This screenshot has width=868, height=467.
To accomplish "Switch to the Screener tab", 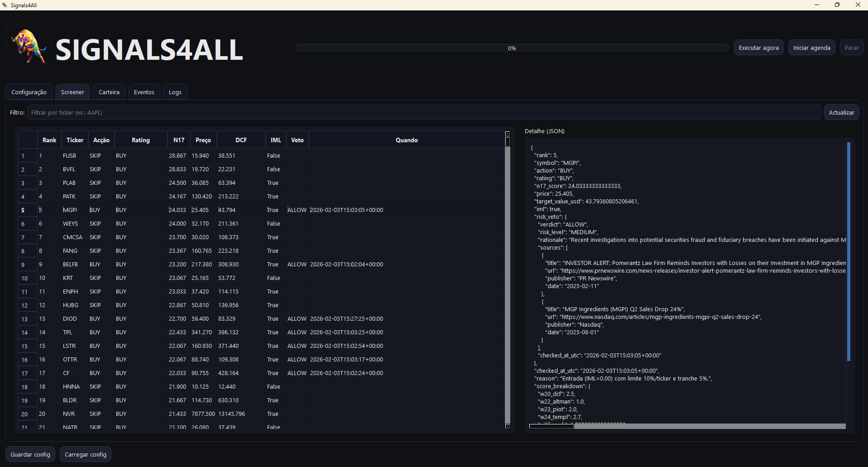I will click(72, 92).
